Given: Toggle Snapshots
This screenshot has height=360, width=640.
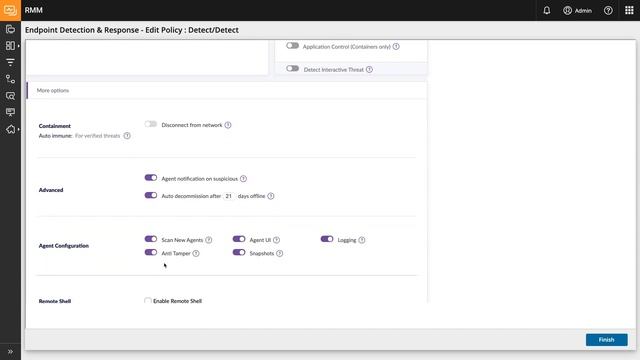Looking at the screenshot, I should click(239, 252).
